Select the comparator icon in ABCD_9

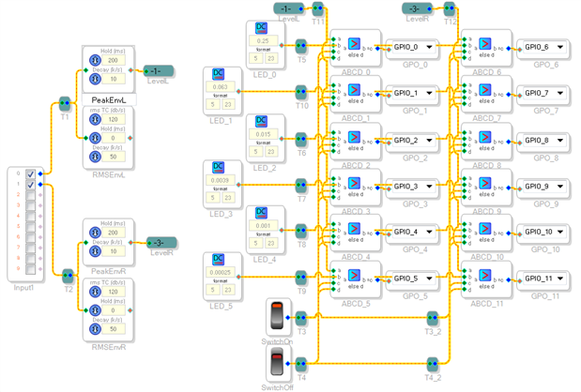tap(485, 183)
